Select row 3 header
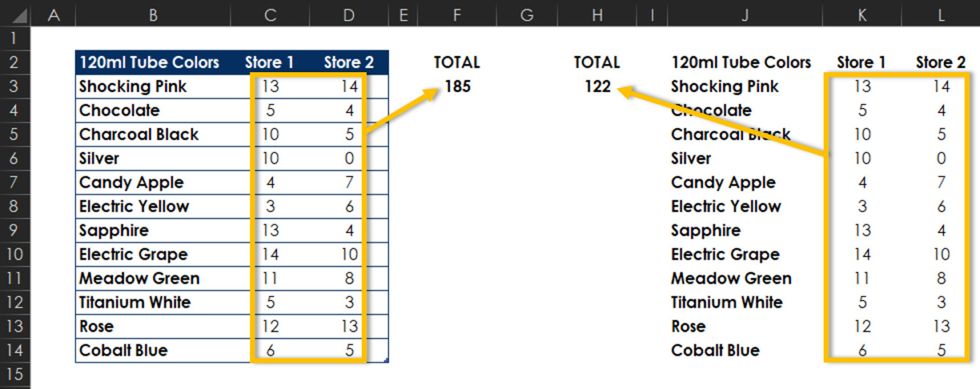Viewport: 980px width, 389px height. coord(14,86)
